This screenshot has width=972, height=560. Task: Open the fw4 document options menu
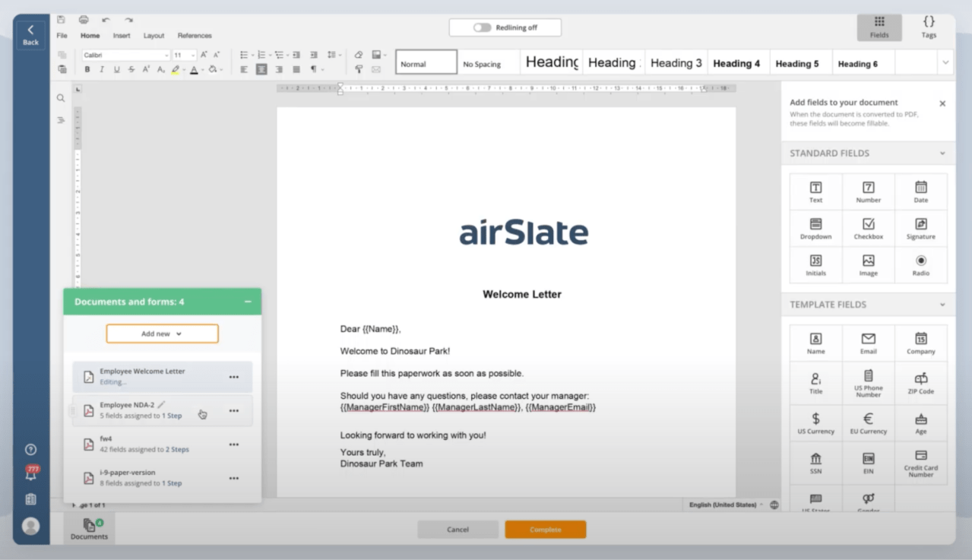(x=234, y=444)
